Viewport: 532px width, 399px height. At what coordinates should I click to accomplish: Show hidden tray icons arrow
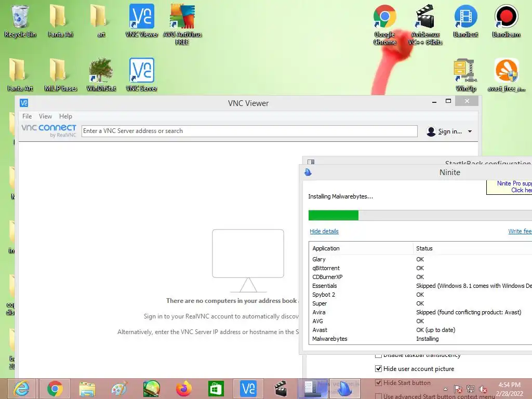[445, 389]
